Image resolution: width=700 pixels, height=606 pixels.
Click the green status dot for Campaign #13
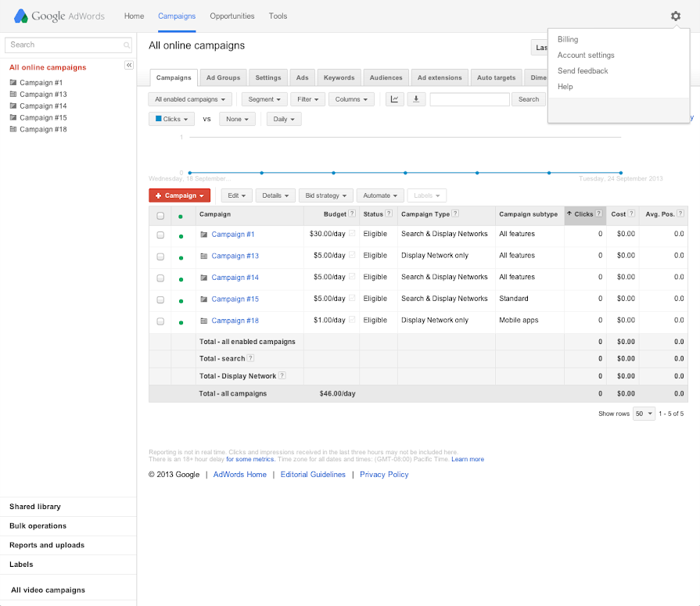point(181,256)
